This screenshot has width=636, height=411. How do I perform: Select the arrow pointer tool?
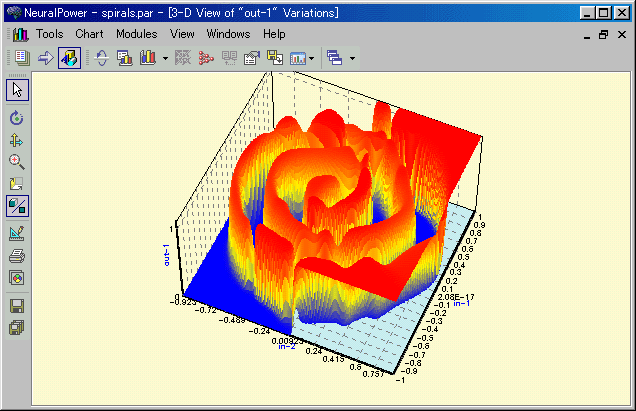tap(17, 90)
